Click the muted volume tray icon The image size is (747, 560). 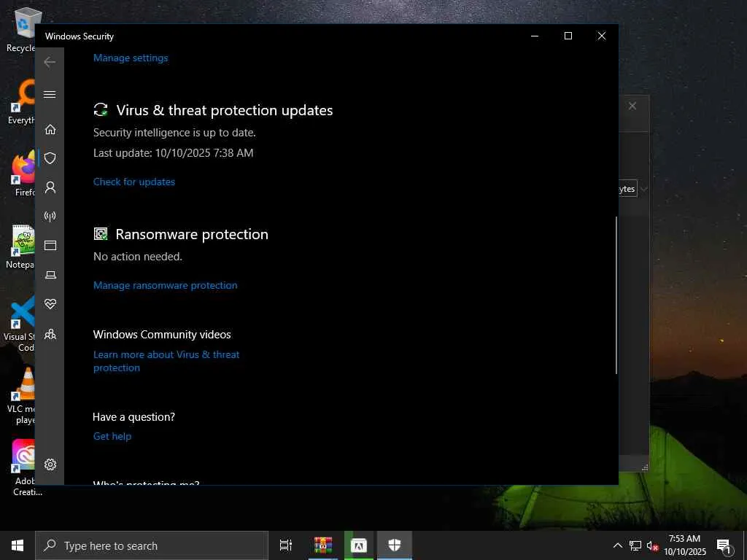pos(652,545)
